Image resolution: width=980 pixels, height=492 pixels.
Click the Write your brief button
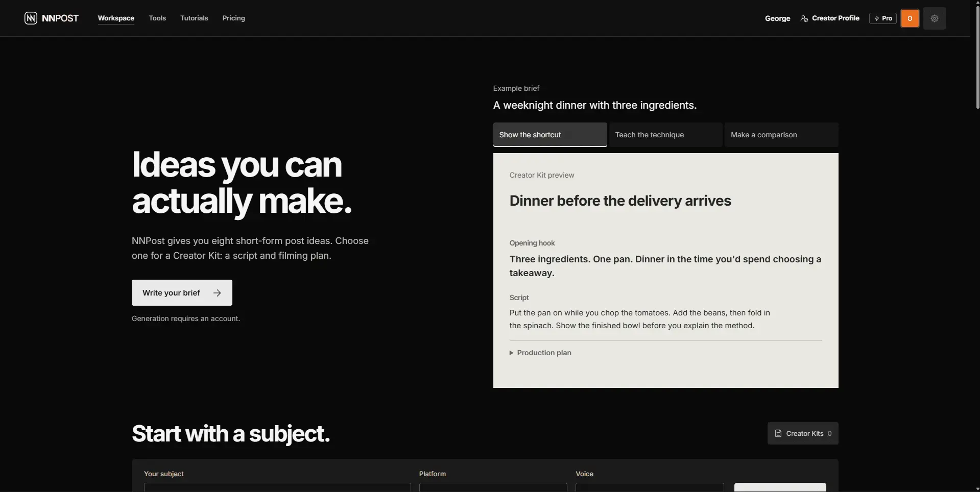pos(182,293)
